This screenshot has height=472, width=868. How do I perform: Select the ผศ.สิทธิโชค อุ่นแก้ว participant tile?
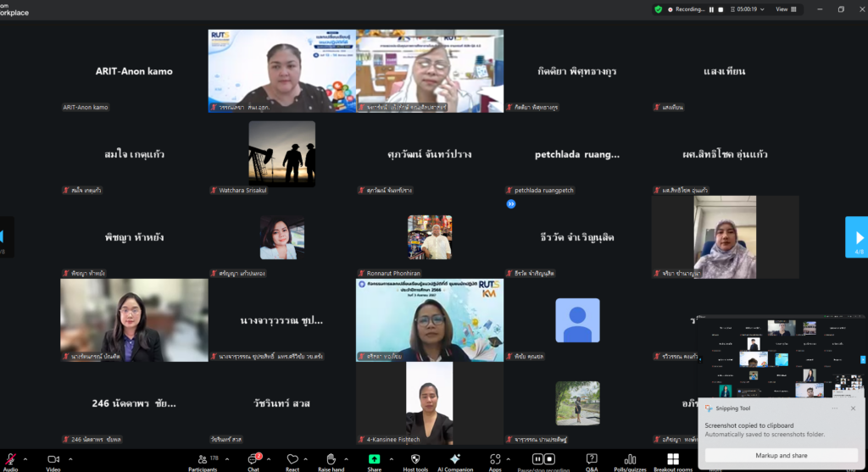click(x=726, y=154)
